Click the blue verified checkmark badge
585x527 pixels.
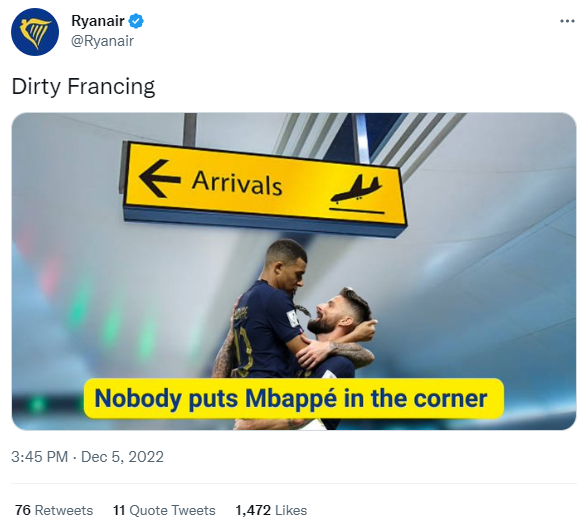(x=136, y=21)
